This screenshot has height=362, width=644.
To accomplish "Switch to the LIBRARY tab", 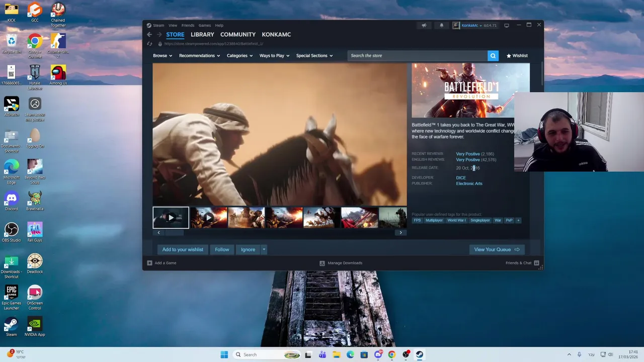I will (x=202, y=35).
